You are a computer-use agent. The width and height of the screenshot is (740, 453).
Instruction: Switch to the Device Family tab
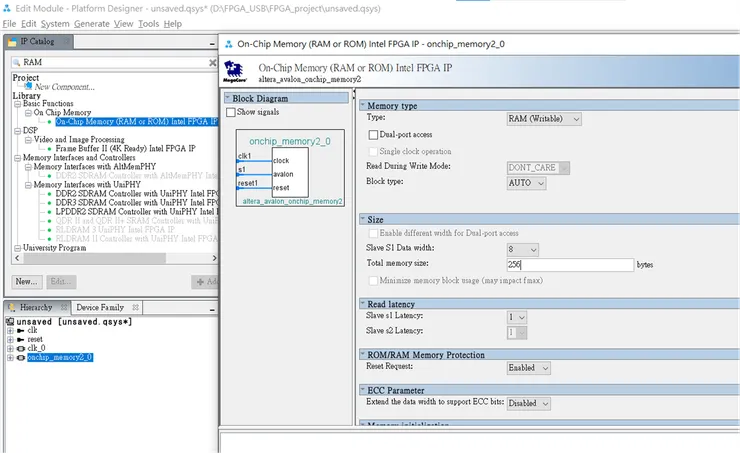[100, 307]
